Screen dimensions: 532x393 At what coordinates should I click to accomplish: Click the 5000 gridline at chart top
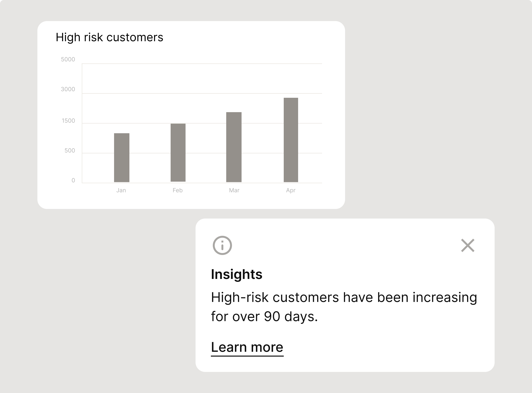point(202,64)
